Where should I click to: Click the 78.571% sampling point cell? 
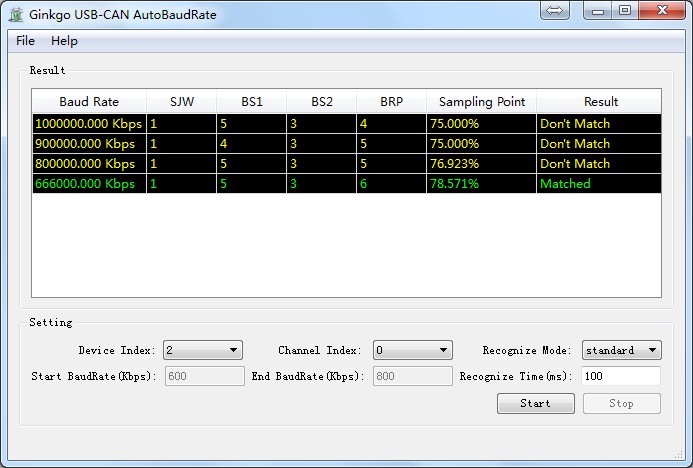point(481,183)
